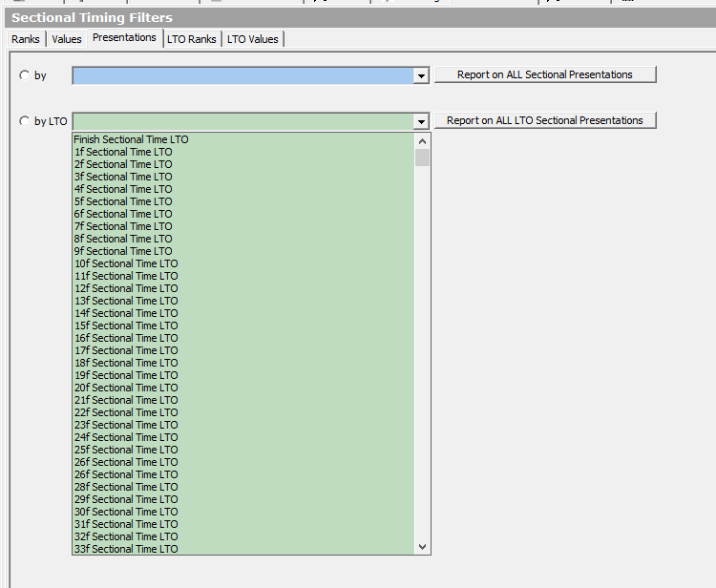Open the blue 'by' combo box dropdown arrow
The height and width of the screenshot is (588, 716).
click(x=421, y=75)
